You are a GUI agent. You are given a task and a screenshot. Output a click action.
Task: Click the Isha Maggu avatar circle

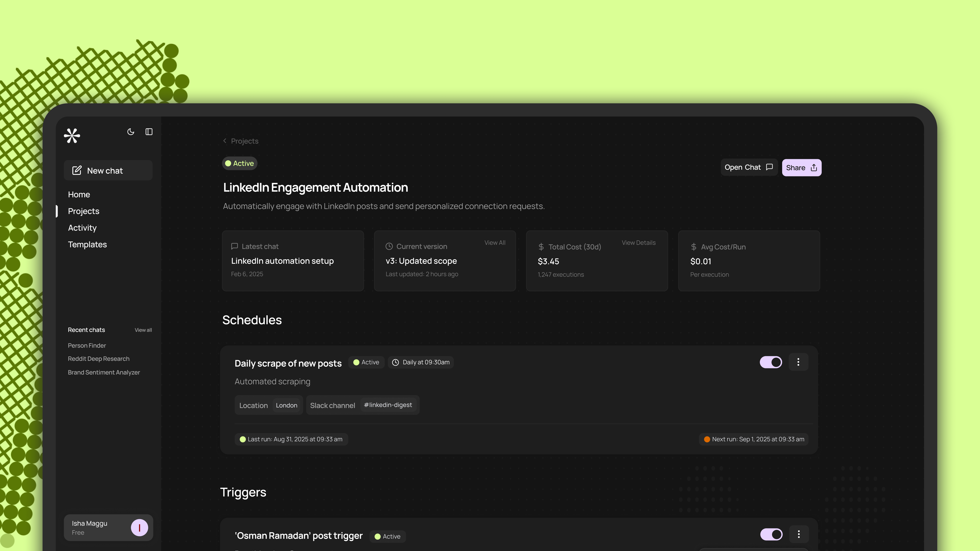click(140, 528)
